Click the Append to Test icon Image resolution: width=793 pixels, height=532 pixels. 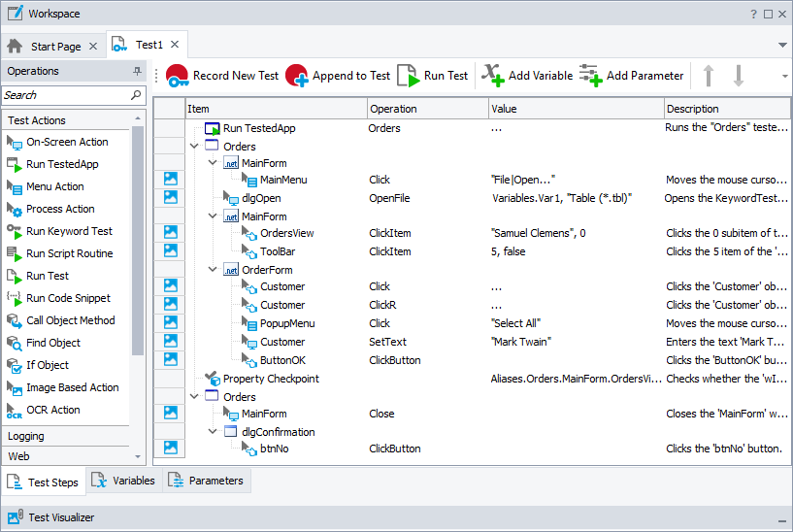(x=297, y=76)
